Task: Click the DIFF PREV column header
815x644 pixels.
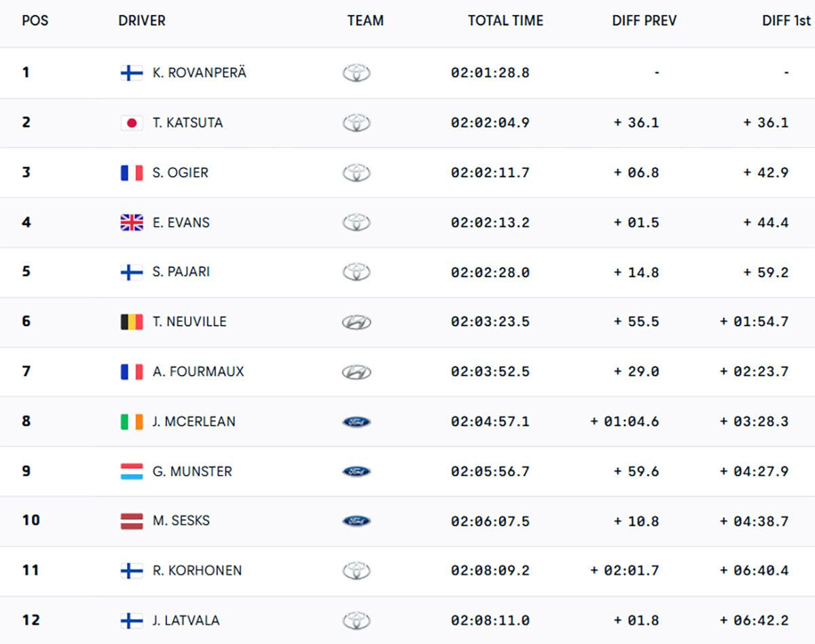Action: (644, 20)
